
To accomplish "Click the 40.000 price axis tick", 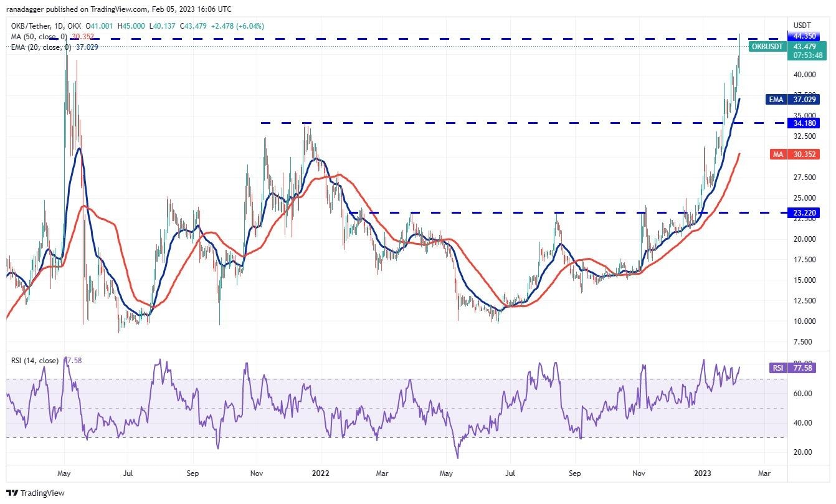I will (804, 75).
